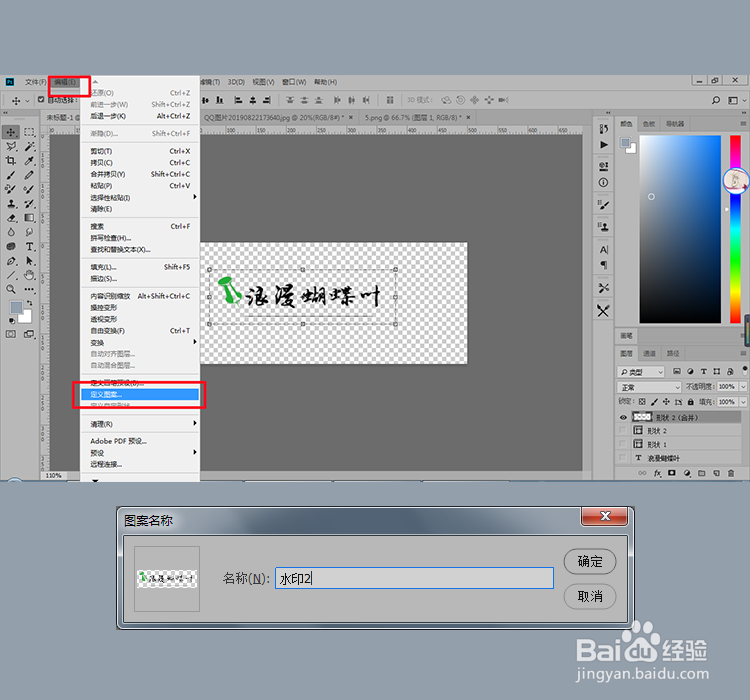
Task: Select the Eyedropper tool
Action: pos(29,161)
